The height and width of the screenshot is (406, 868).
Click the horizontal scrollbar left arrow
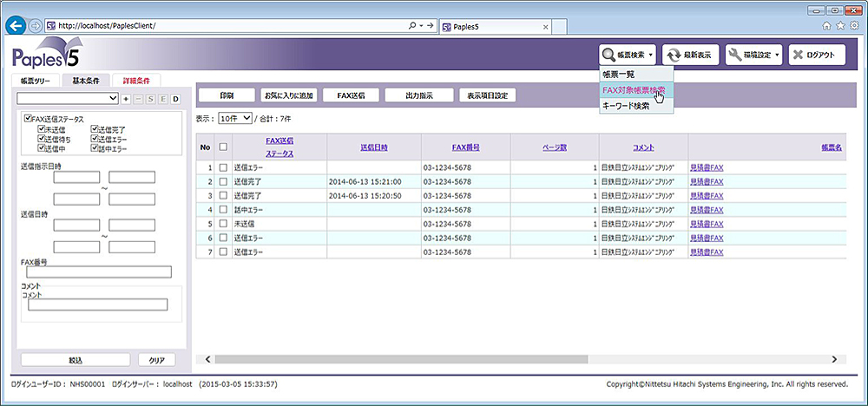click(207, 359)
